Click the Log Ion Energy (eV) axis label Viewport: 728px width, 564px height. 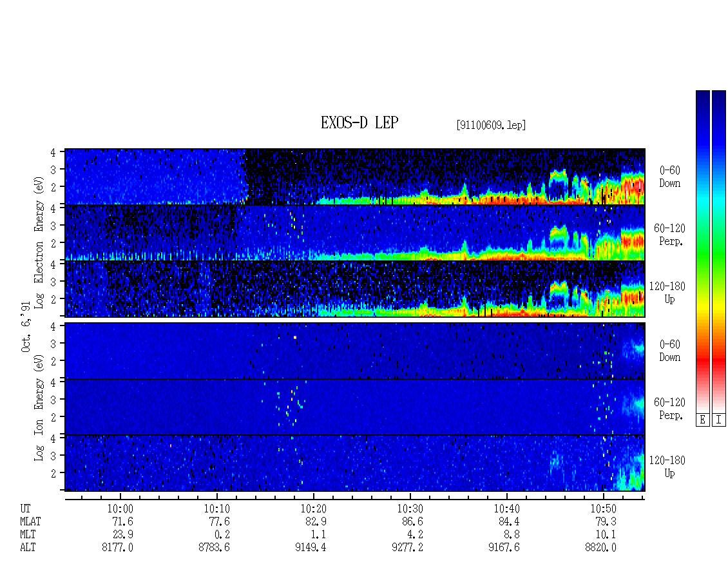coord(39,408)
